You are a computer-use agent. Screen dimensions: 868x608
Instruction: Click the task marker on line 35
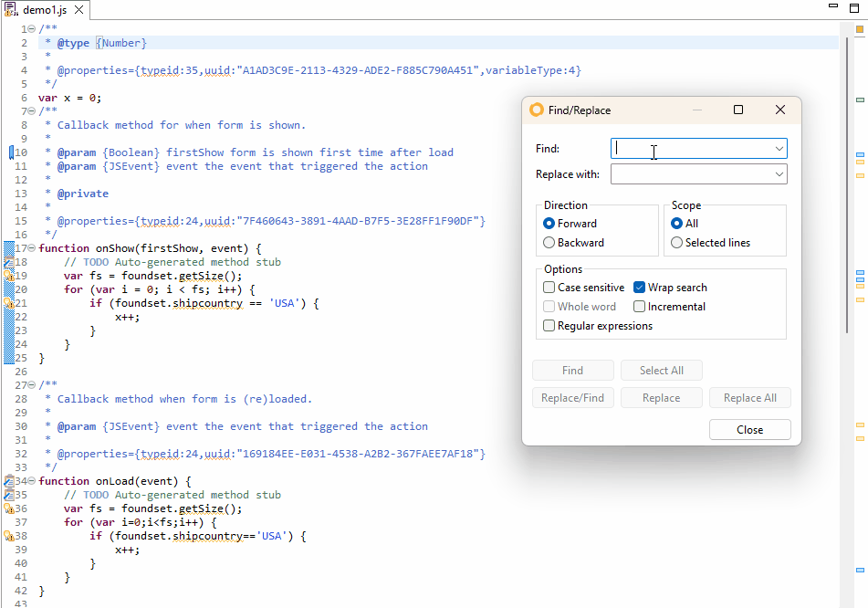[9, 495]
